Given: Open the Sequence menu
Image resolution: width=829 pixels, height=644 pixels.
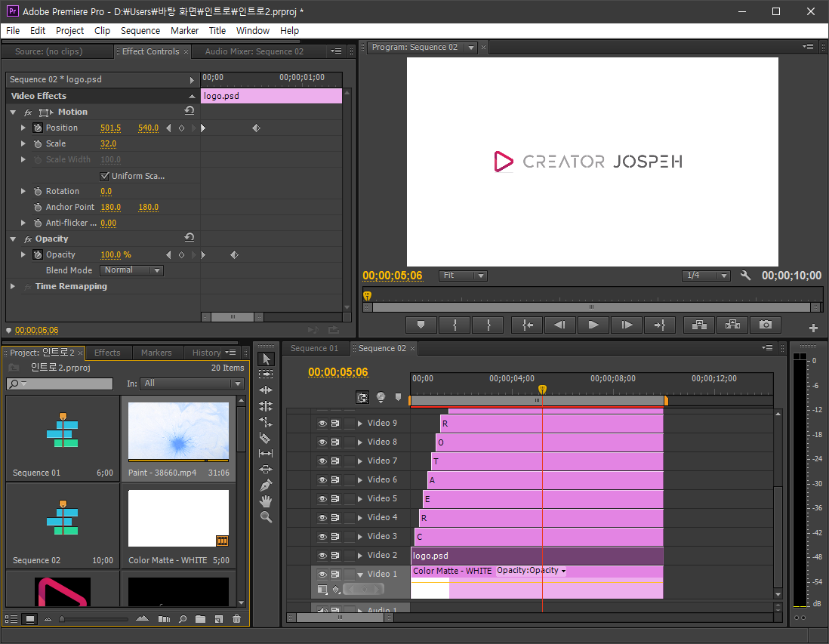Looking at the screenshot, I should 140,31.
